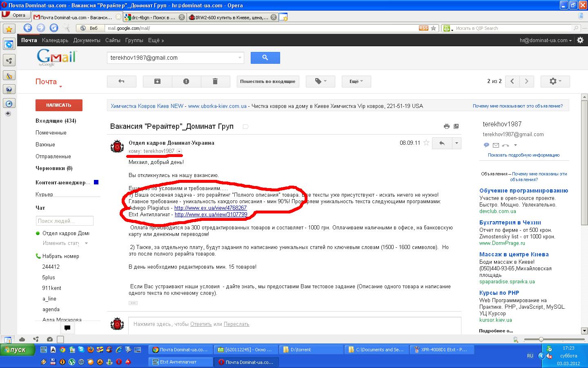This screenshot has width=588, height=368.
Task: Expand the search box options arrow
Action: pyautogui.click(x=240, y=58)
